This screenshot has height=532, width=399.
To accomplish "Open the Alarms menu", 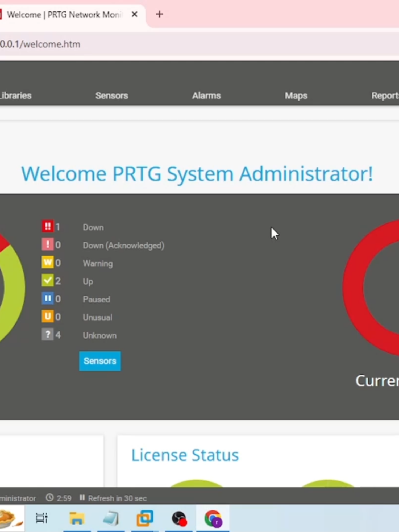I will click(206, 95).
